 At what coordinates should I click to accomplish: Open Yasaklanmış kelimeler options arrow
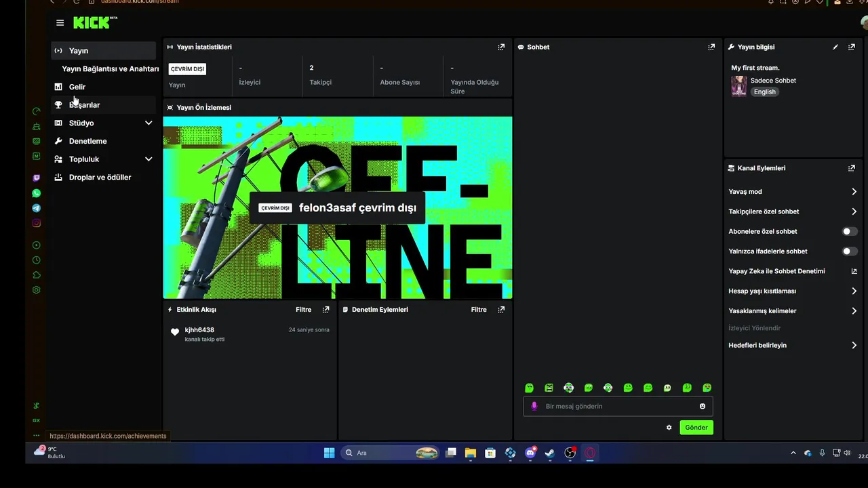point(854,311)
